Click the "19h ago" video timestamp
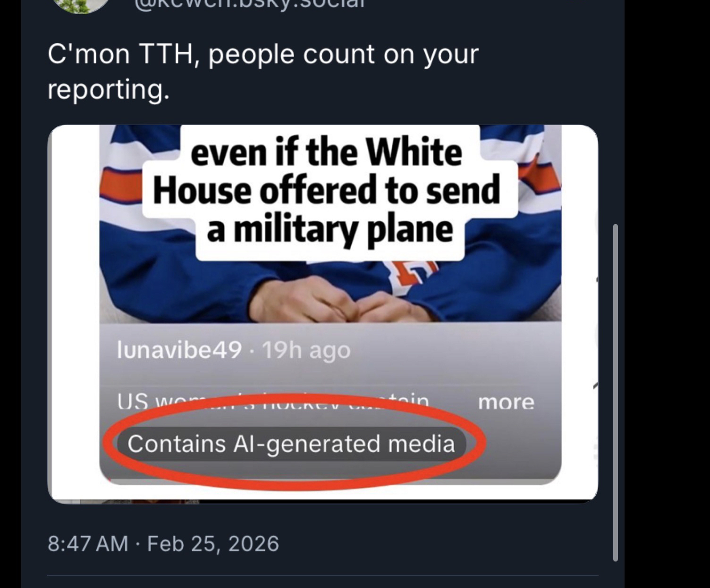 pos(306,350)
